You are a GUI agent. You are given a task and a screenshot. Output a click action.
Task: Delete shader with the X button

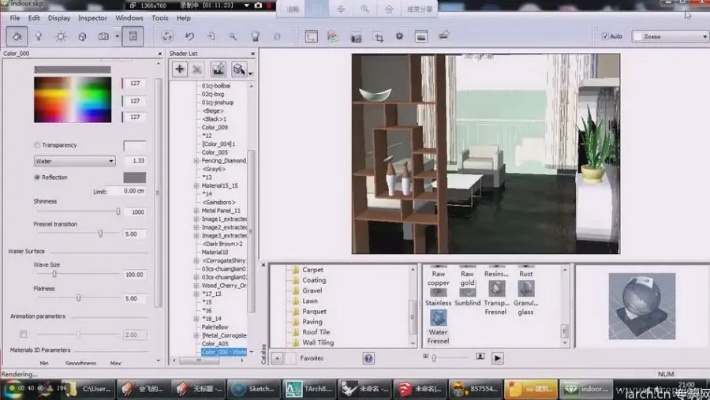coord(198,69)
